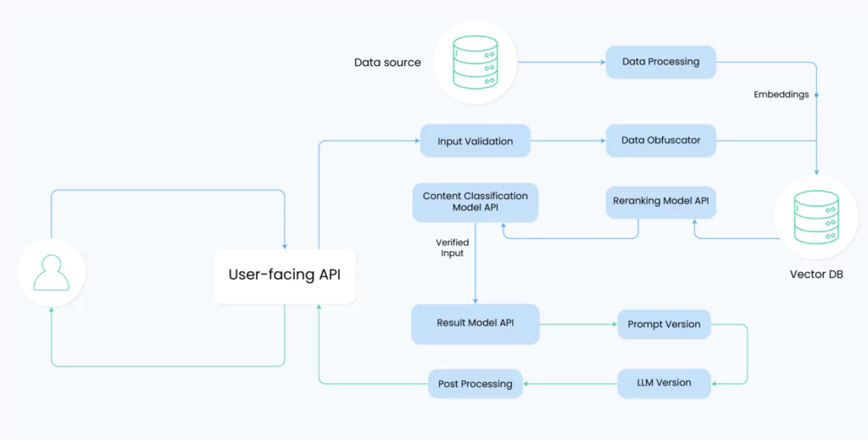This screenshot has width=868, height=440.
Task: Select the Data Processing node
Action: point(660,62)
